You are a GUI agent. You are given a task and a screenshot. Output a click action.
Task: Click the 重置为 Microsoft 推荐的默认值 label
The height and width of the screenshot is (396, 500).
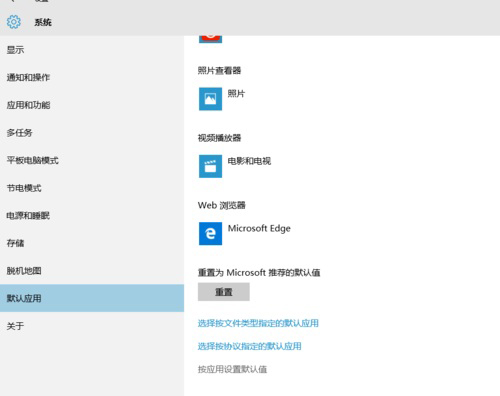point(259,272)
